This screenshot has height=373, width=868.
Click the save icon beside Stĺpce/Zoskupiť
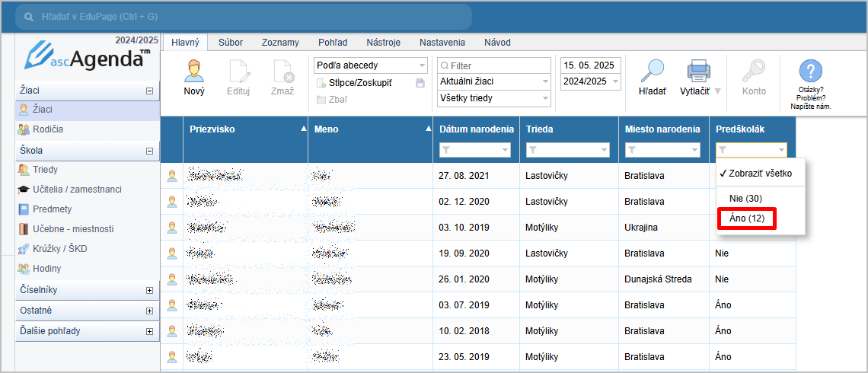point(420,83)
